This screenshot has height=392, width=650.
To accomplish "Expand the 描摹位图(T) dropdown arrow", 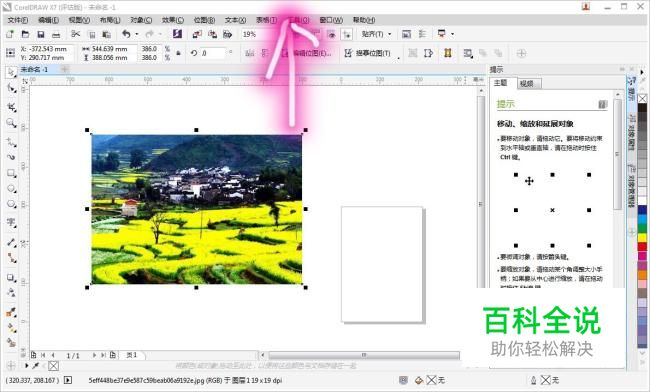I will click(x=398, y=58).
